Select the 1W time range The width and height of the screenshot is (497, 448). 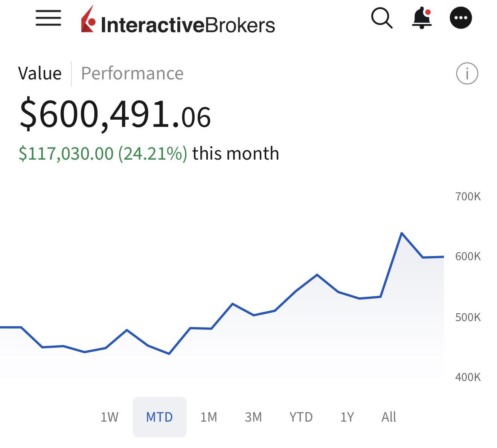(109, 417)
